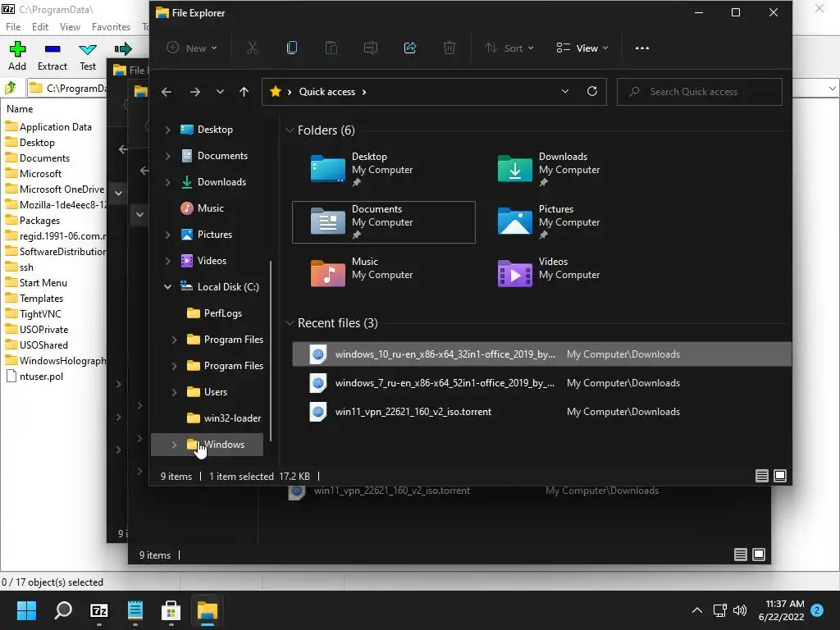Click the 7-Zip up-folder icon beside path
840x630 pixels.
point(10,87)
